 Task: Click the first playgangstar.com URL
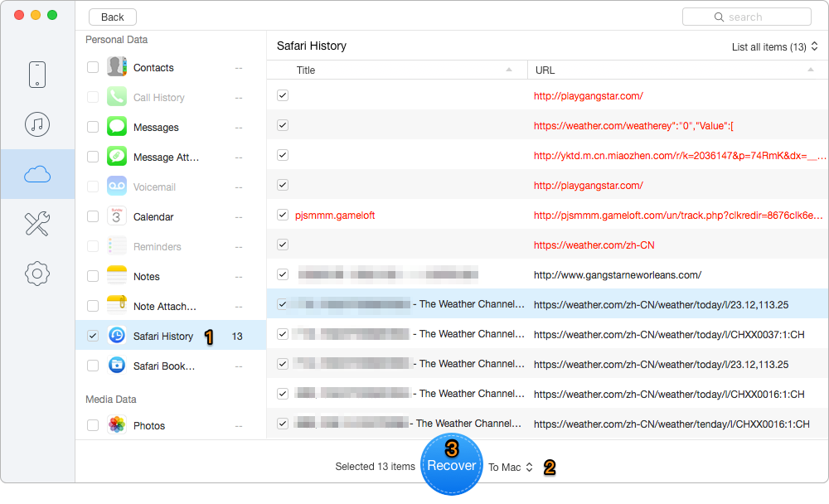(x=589, y=95)
